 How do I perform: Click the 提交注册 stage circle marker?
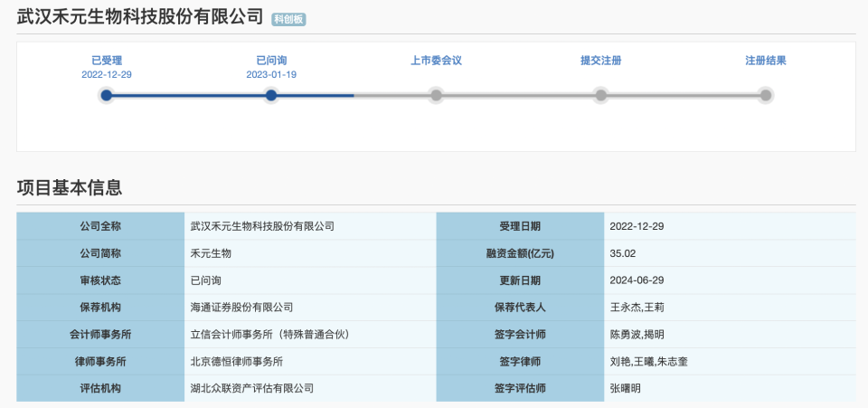(x=600, y=95)
